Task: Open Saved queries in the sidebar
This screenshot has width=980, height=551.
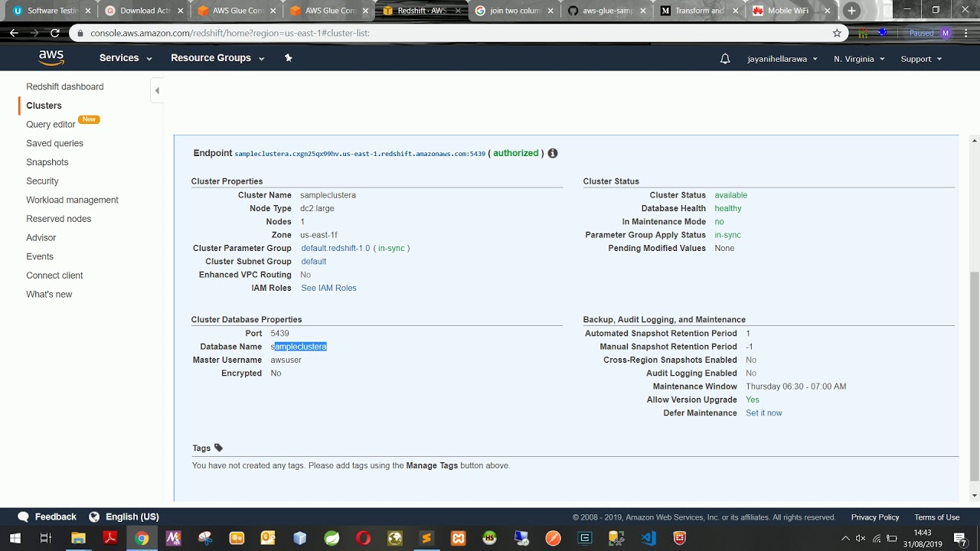Action: tap(54, 143)
